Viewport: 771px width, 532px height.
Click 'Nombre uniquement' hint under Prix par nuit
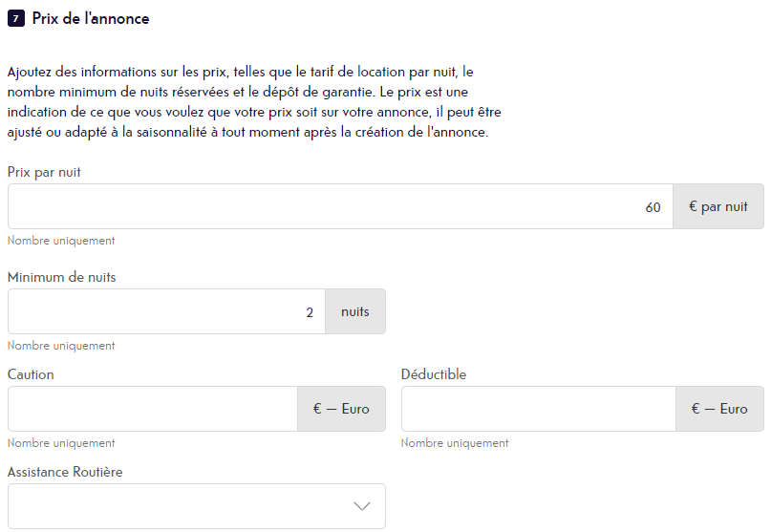61,241
